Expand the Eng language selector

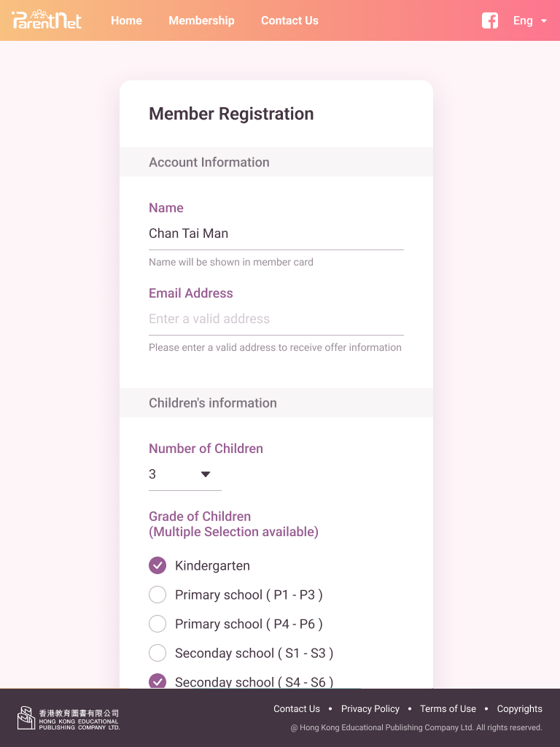coord(530,20)
